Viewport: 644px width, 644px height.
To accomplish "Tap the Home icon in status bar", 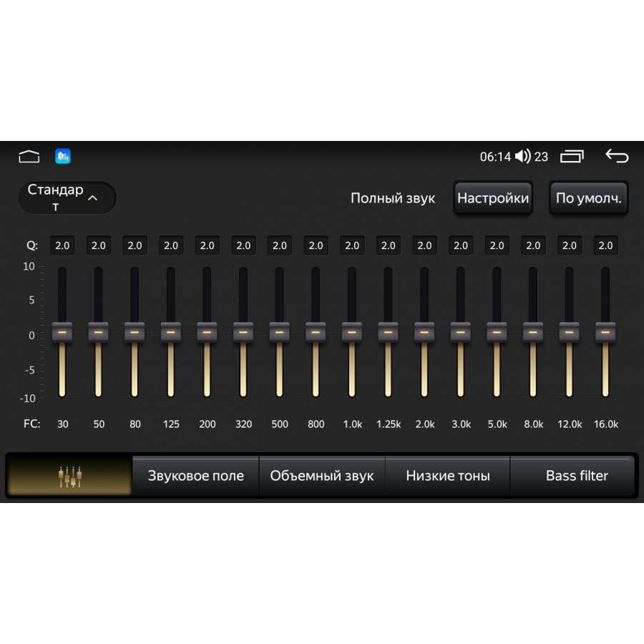I will coord(29,157).
